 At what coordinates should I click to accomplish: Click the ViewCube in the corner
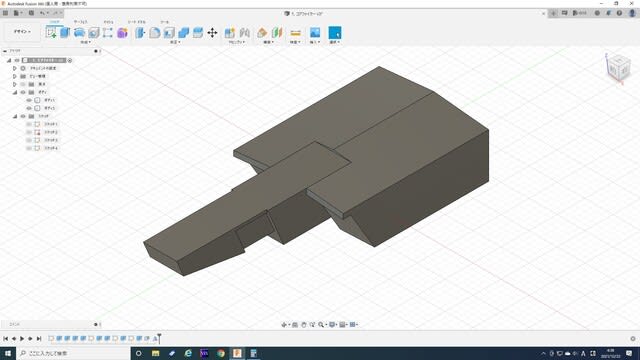point(618,68)
